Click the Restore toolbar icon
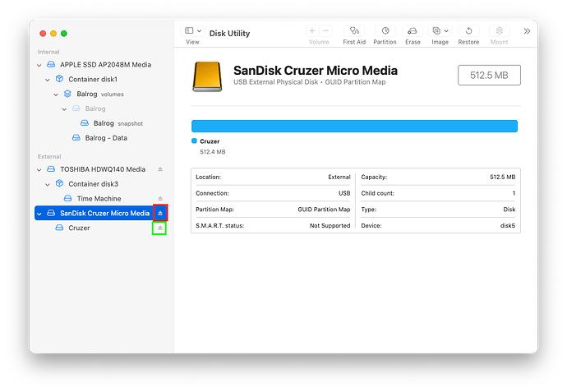 tap(468, 31)
